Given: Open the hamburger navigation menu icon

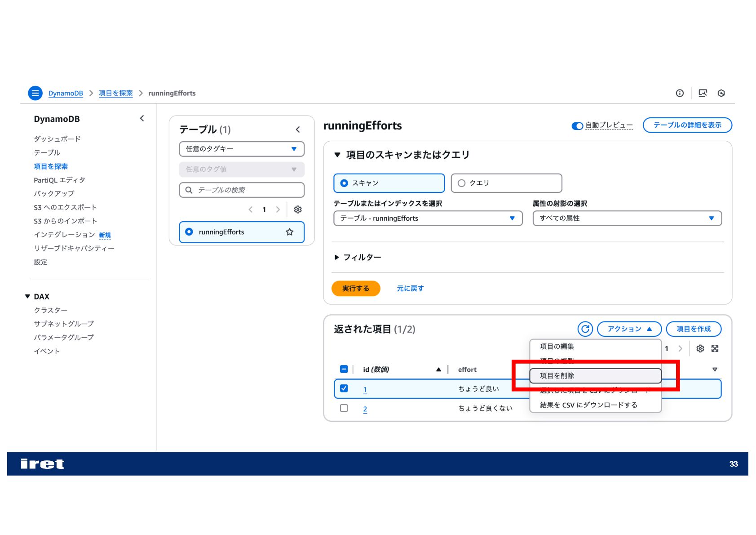Looking at the screenshot, I should [35, 93].
